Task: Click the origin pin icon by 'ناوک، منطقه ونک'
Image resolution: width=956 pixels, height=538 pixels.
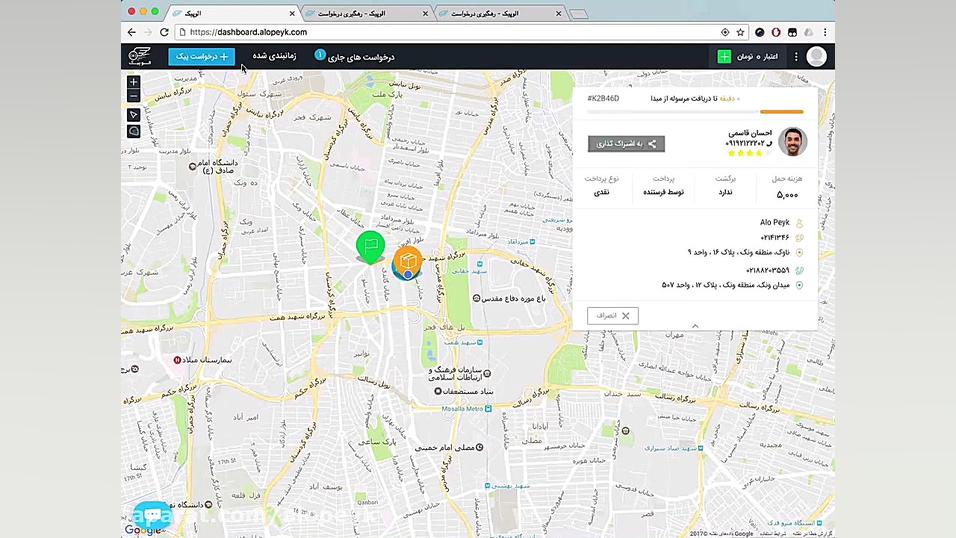Action: (799, 253)
